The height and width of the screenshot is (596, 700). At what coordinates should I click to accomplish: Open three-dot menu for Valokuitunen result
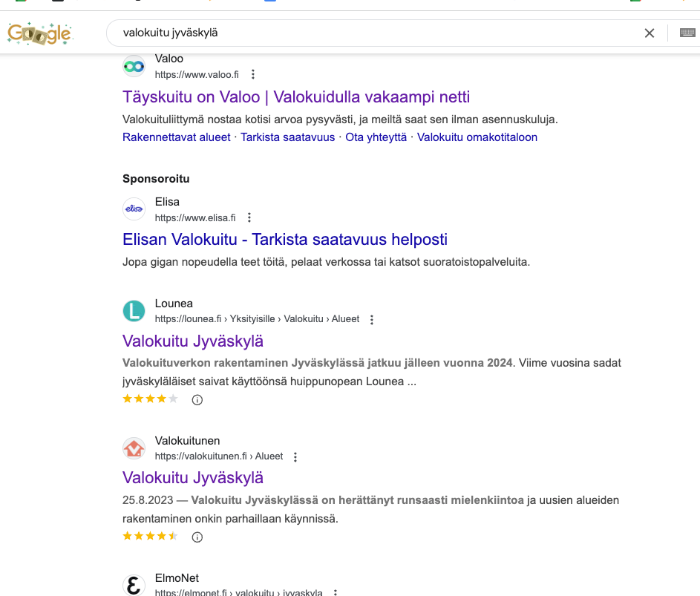point(295,456)
